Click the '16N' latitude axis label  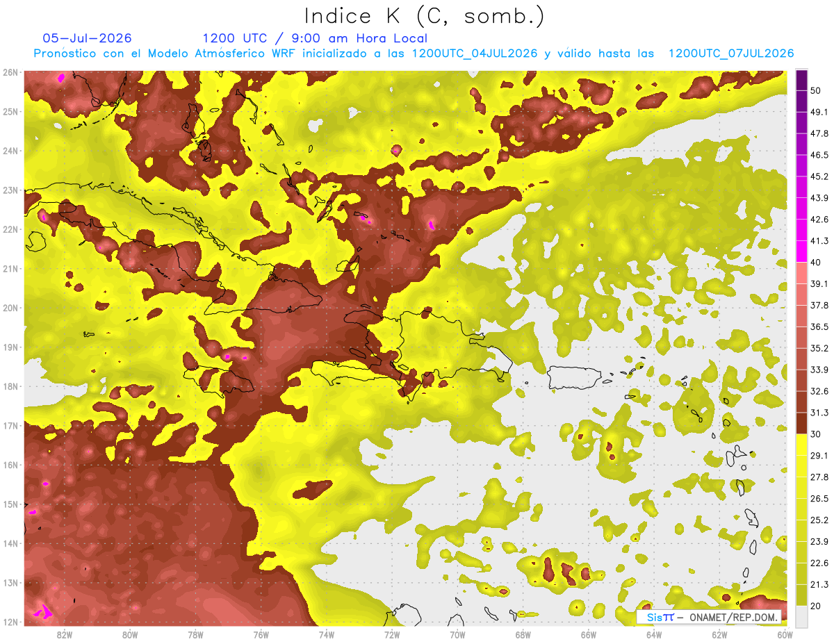10,465
